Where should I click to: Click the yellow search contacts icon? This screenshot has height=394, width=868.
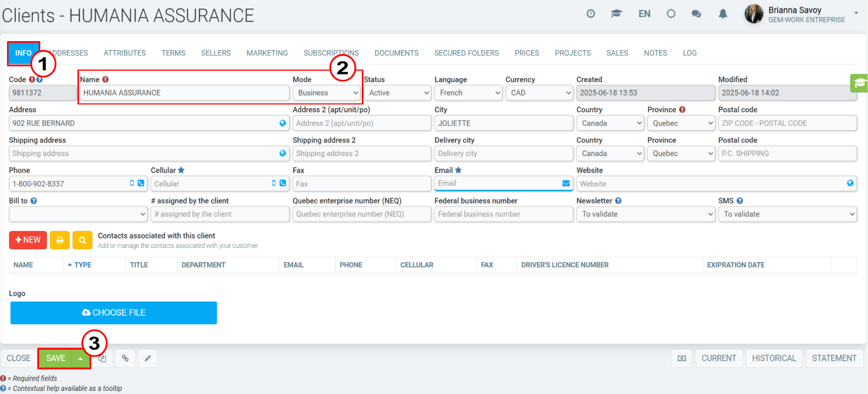coord(82,240)
